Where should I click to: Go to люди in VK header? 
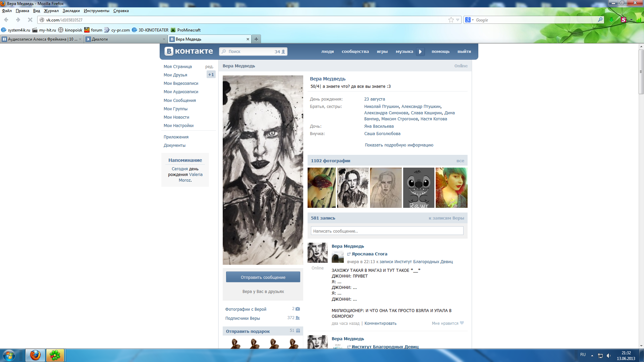coord(327,52)
